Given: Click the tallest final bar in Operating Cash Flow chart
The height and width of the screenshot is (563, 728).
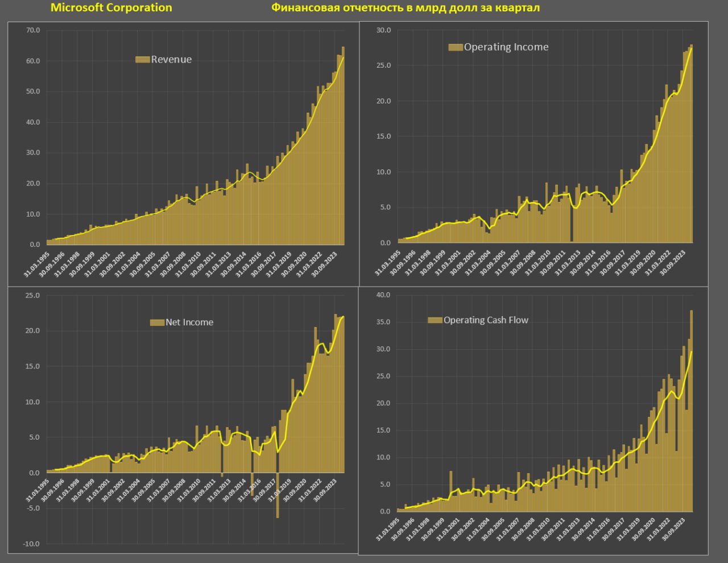Looking at the screenshot, I should point(691,409).
